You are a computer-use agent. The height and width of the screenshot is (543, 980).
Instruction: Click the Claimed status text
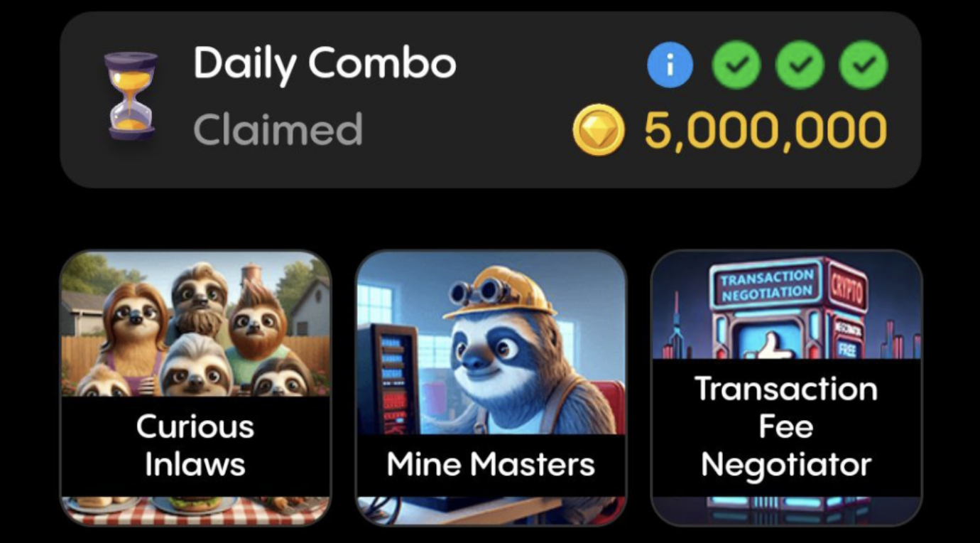pyautogui.click(x=278, y=129)
